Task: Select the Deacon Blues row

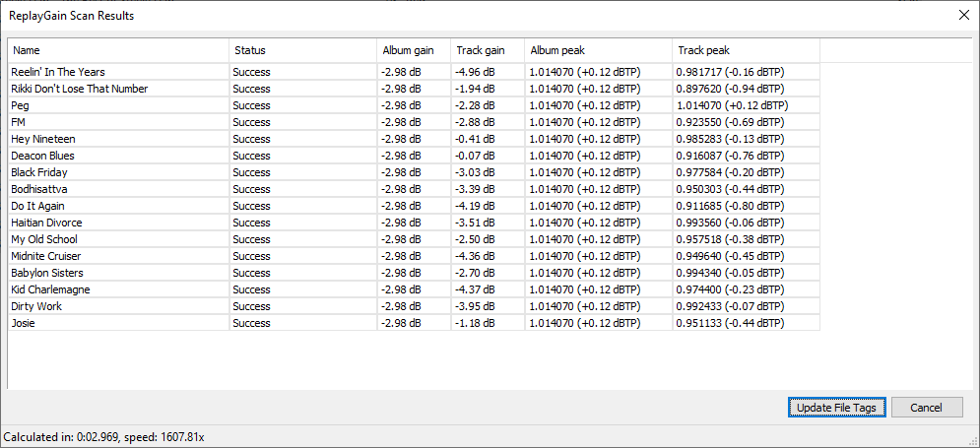Action: [414, 156]
